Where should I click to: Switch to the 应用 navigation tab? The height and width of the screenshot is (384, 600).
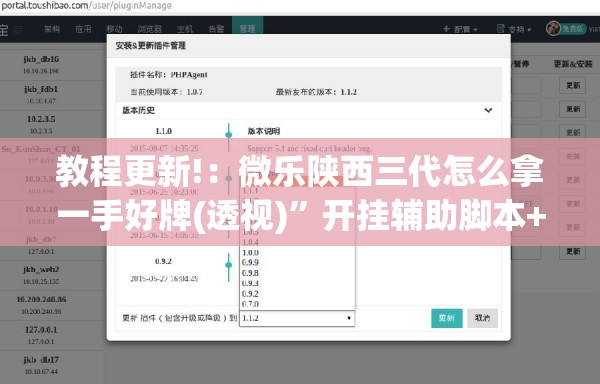pos(83,29)
